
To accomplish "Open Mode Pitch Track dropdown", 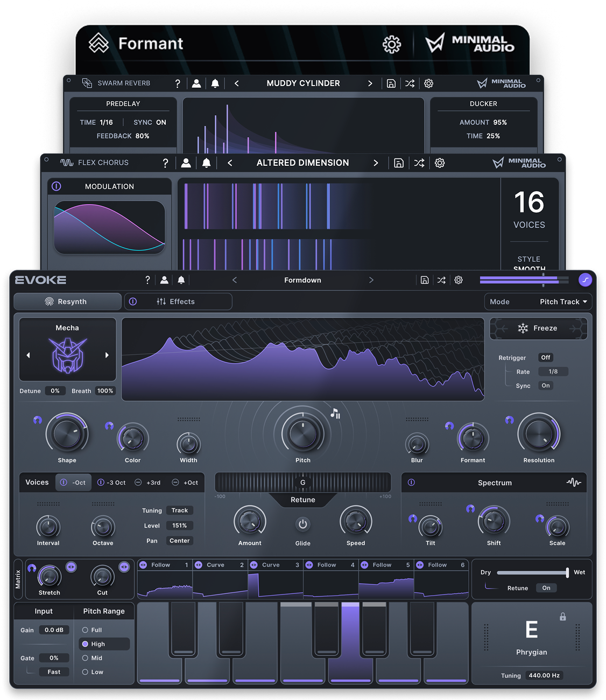I will 538,302.
